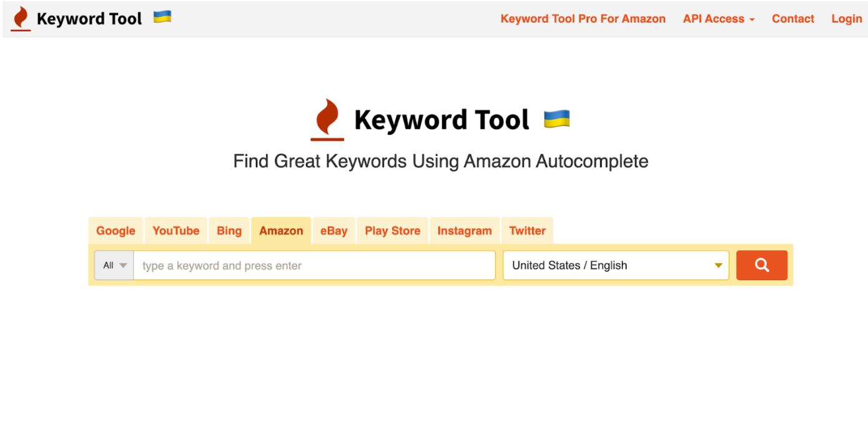Switch to the YouTube tab
868x433 pixels.
(176, 230)
